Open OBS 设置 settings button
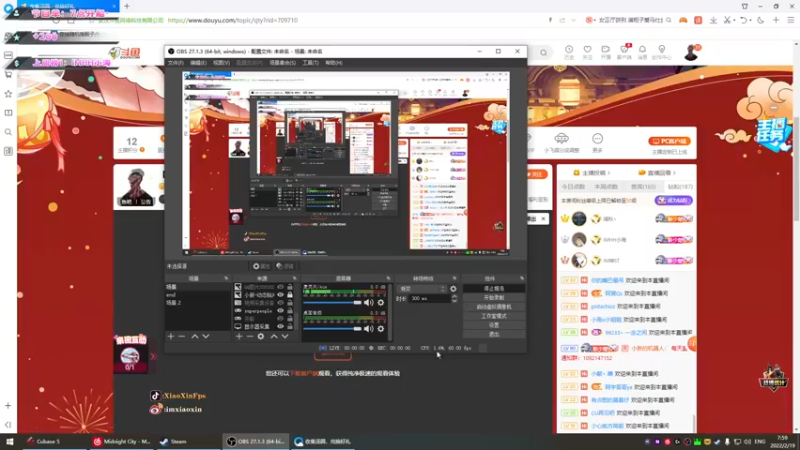800x450 pixels. 493,325
